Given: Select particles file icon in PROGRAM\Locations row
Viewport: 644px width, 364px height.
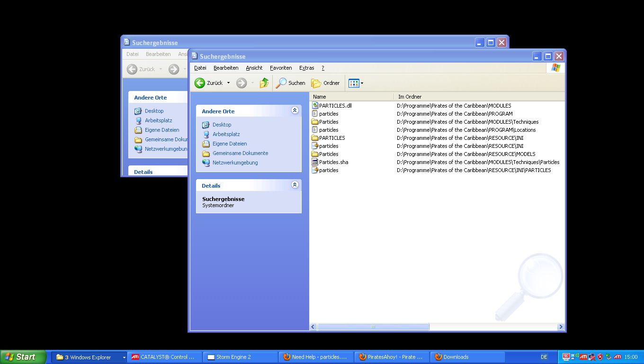Looking at the screenshot, I should click(315, 130).
